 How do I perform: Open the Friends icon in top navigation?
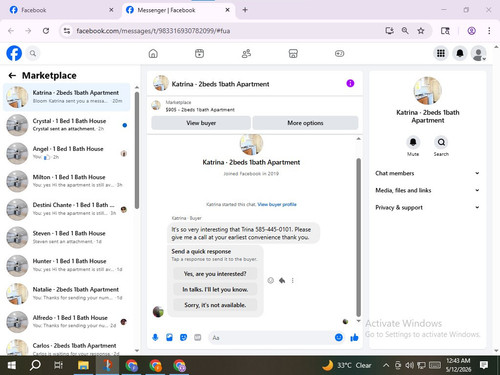[246, 53]
